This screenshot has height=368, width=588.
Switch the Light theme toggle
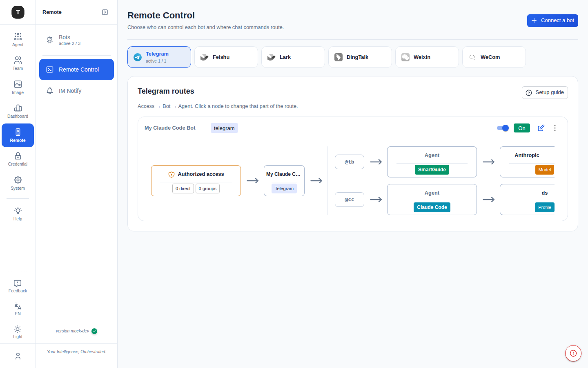[18, 332]
